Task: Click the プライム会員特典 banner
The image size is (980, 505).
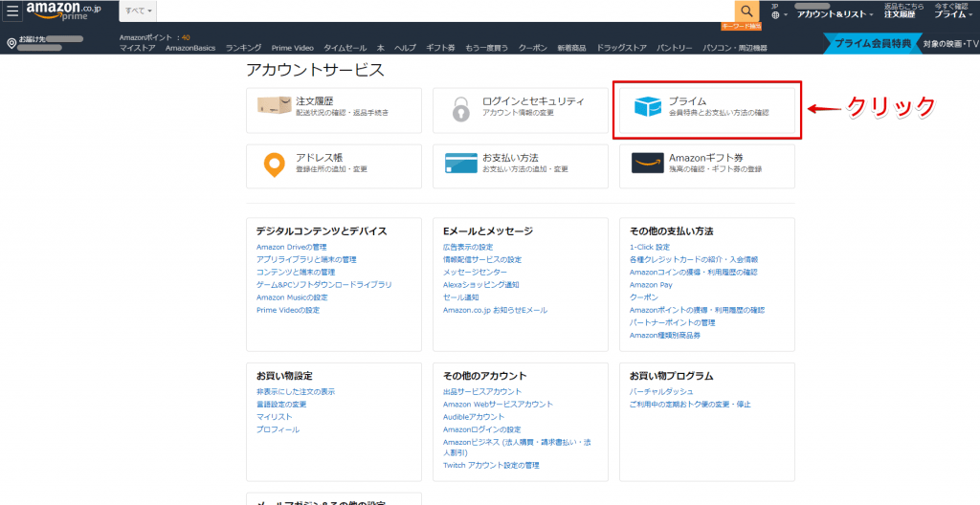Action: (872, 43)
